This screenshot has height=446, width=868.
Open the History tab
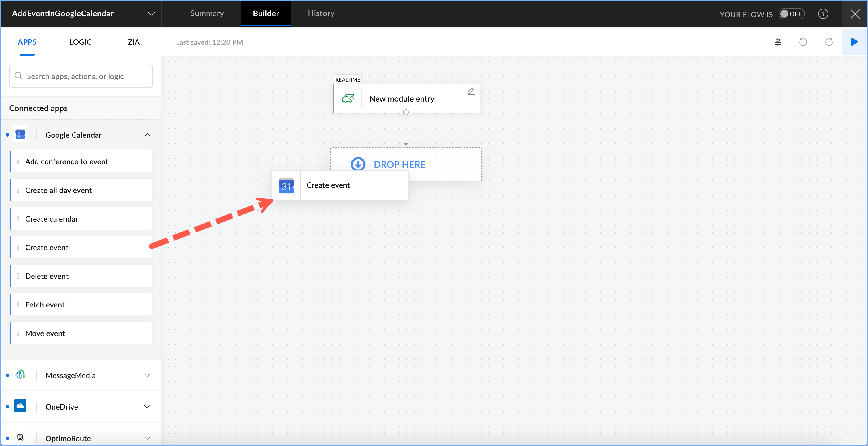[321, 13]
